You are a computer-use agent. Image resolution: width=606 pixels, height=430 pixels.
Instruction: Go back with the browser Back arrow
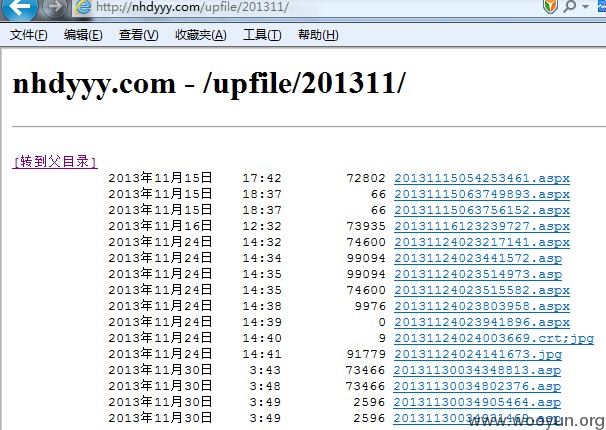pos(19,7)
